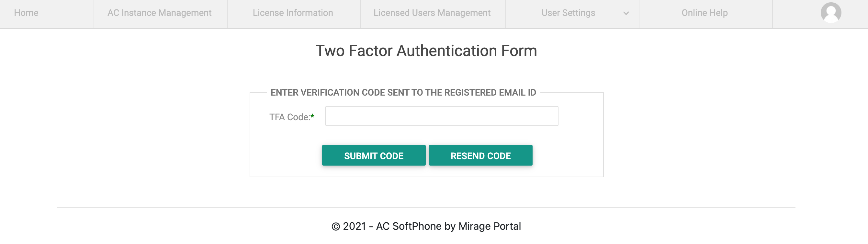Focus the TFA Code input field
This screenshot has width=868, height=244.
[x=442, y=116]
